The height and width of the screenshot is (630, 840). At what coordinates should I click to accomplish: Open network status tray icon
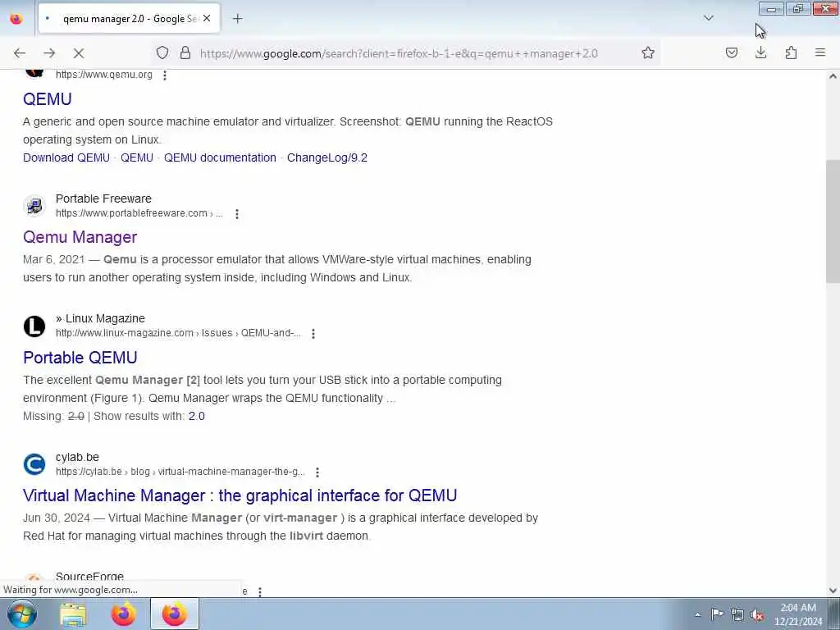coord(737,614)
